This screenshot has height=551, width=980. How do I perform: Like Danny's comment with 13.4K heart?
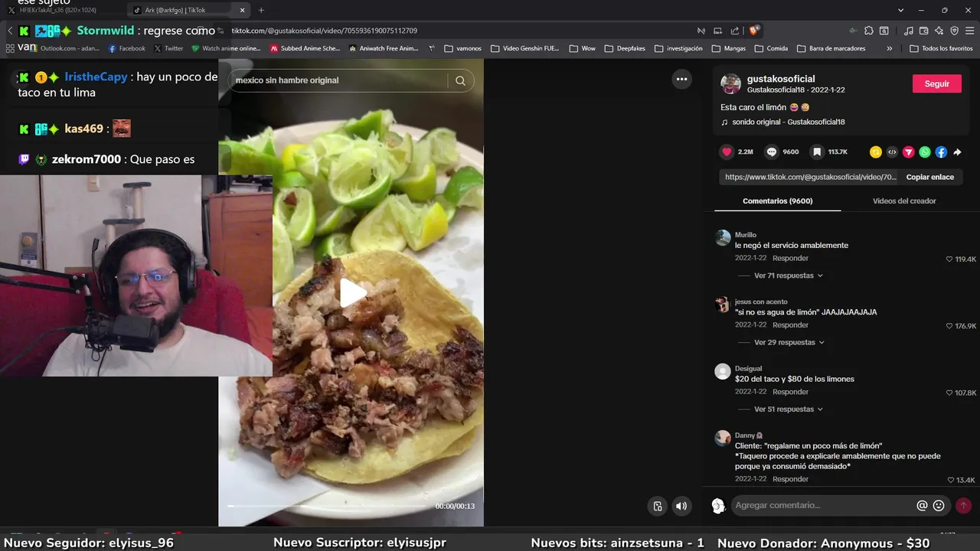[949, 481]
